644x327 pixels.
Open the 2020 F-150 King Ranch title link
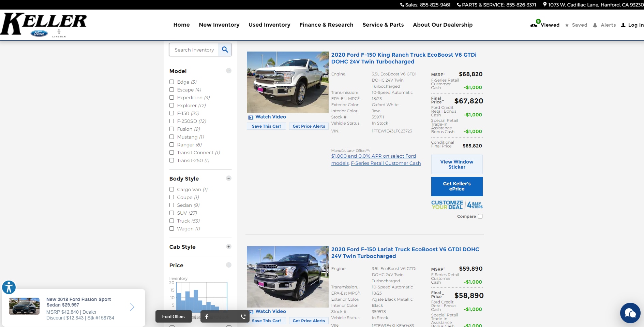(404, 58)
